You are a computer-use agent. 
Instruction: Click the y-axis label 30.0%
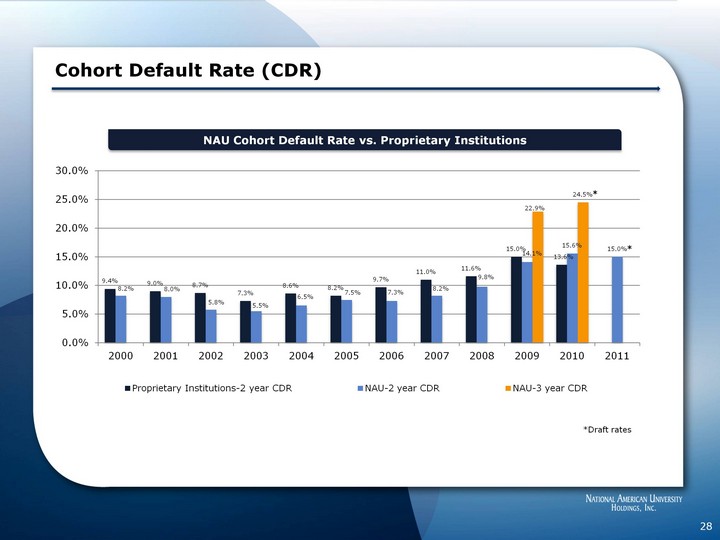(72, 171)
